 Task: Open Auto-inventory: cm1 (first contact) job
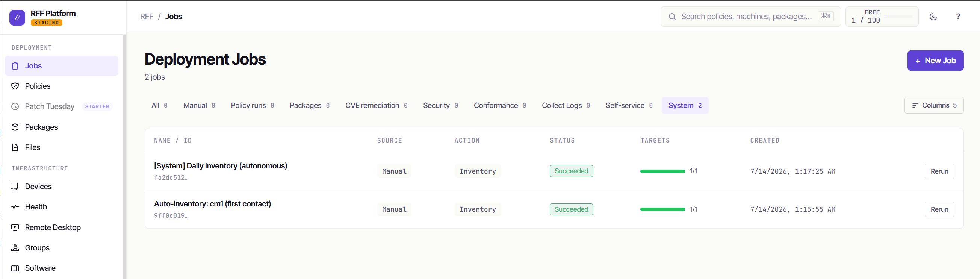coord(212,204)
